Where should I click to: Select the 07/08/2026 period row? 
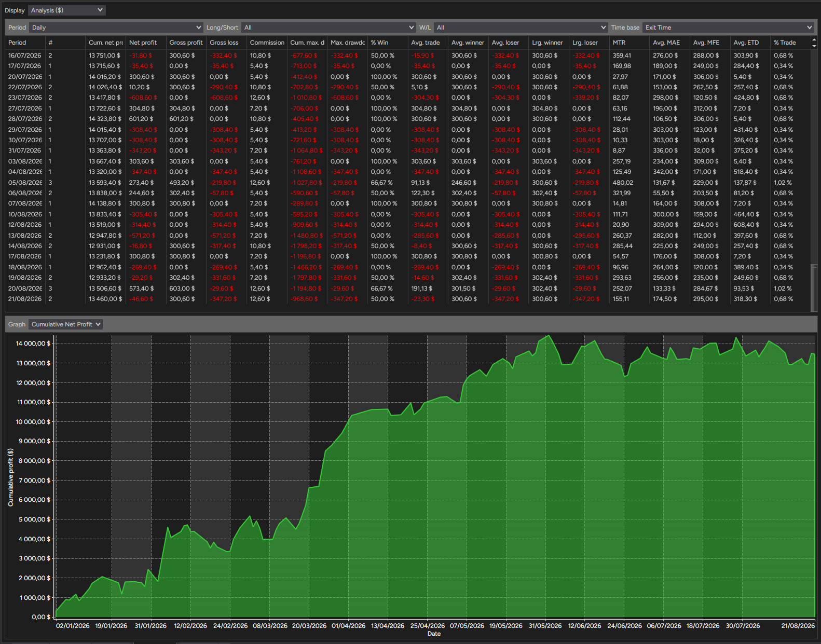[x=407, y=203]
